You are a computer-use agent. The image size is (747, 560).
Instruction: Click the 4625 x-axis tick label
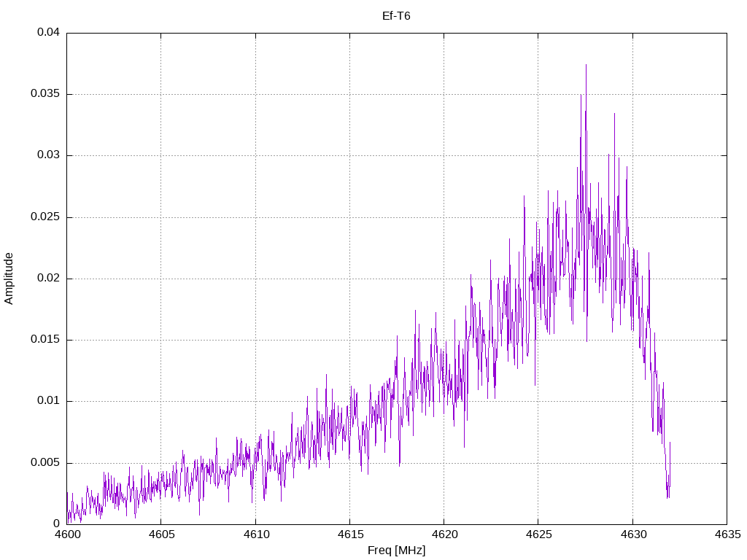539,534
